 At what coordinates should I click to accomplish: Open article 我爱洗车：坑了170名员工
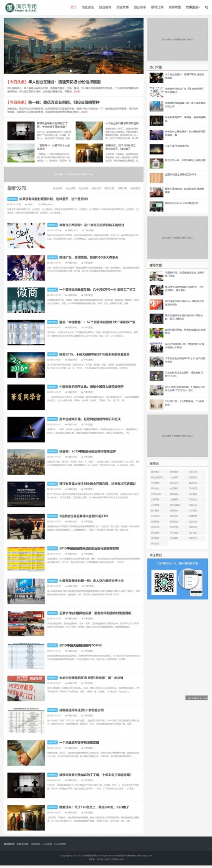[x=94, y=806]
